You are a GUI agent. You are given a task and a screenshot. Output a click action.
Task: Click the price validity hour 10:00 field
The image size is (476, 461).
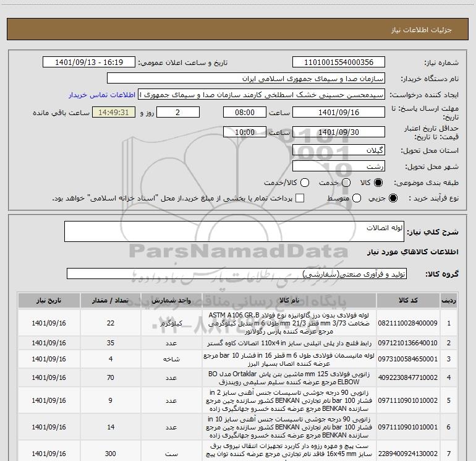(245, 132)
